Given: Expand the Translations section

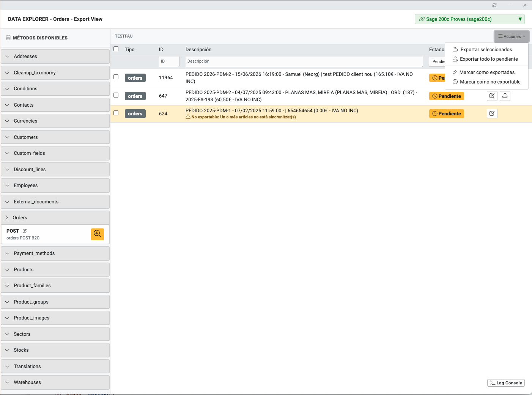Looking at the screenshot, I should (x=55, y=366).
